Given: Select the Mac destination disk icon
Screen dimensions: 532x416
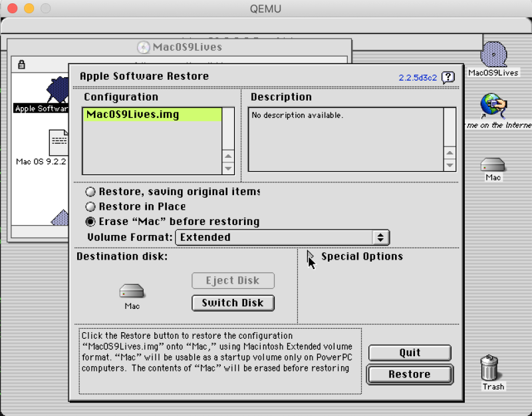Looking at the screenshot, I should [x=132, y=292].
